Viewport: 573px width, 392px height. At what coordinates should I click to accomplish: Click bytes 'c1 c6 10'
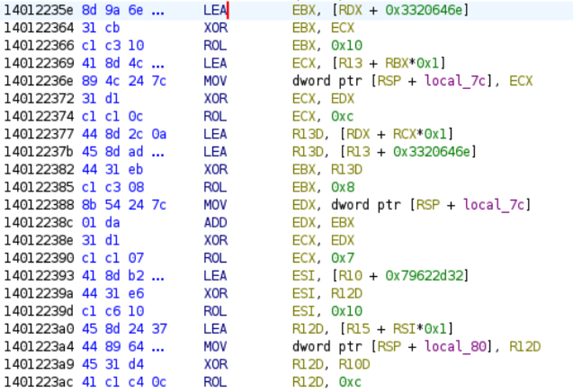coord(113,311)
